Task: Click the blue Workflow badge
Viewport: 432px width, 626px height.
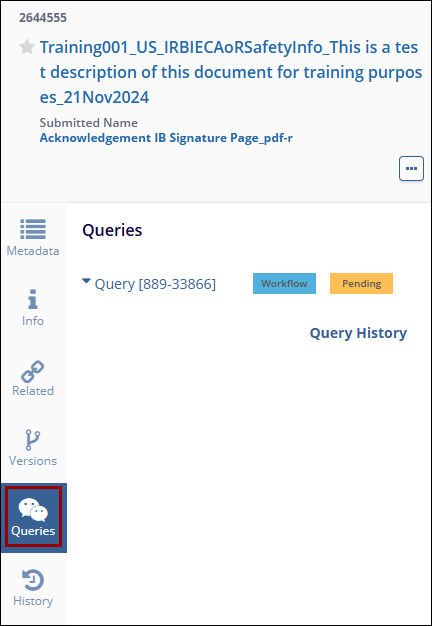Action: 284,283
